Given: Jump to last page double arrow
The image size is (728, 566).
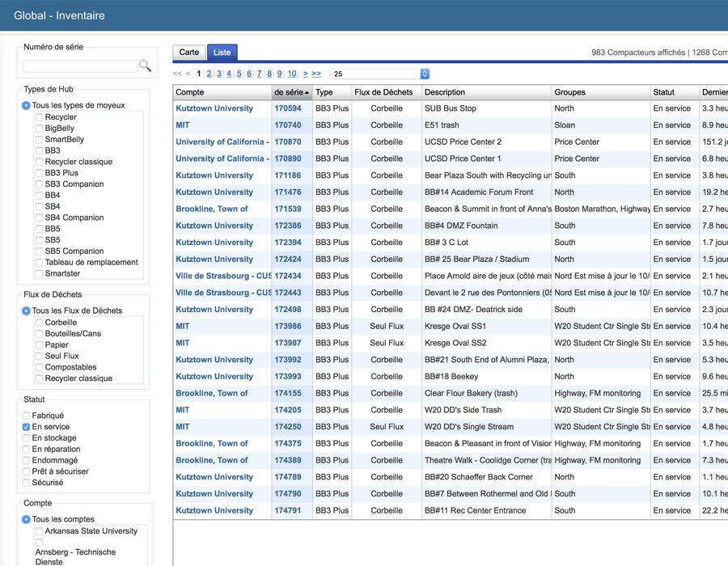Looking at the screenshot, I should point(316,74).
